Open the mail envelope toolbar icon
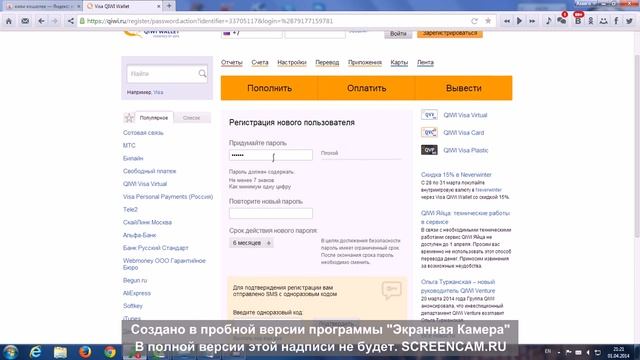Viewport: 640px width, 360px height. [25, 21]
